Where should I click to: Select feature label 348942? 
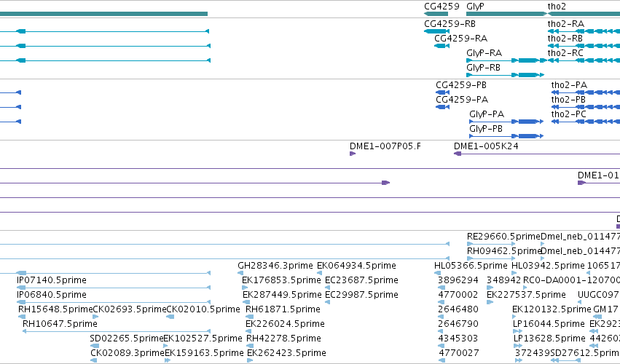503,280
